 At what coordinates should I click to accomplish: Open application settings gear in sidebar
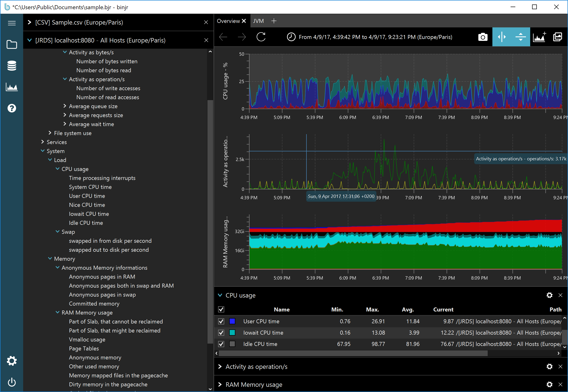(12, 361)
